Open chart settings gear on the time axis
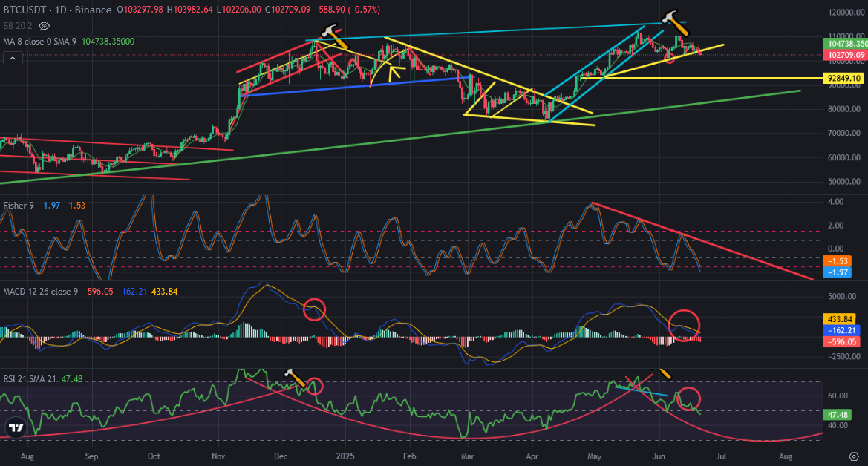868x466 pixels. (x=854, y=456)
